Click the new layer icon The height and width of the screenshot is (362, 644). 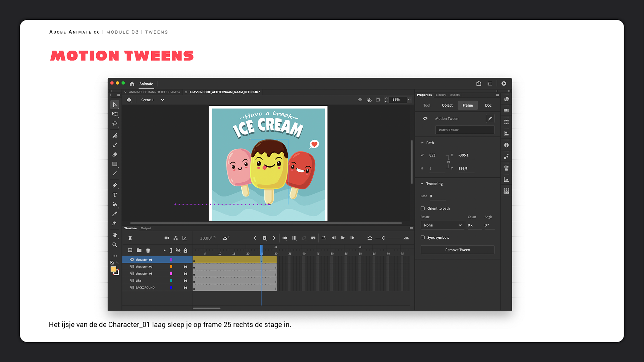coord(130,250)
